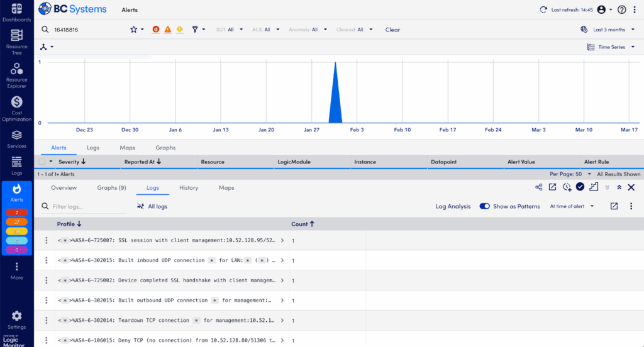The width and height of the screenshot is (644, 347).
Task: Toggle error severity filter
Action: [x=167, y=30]
